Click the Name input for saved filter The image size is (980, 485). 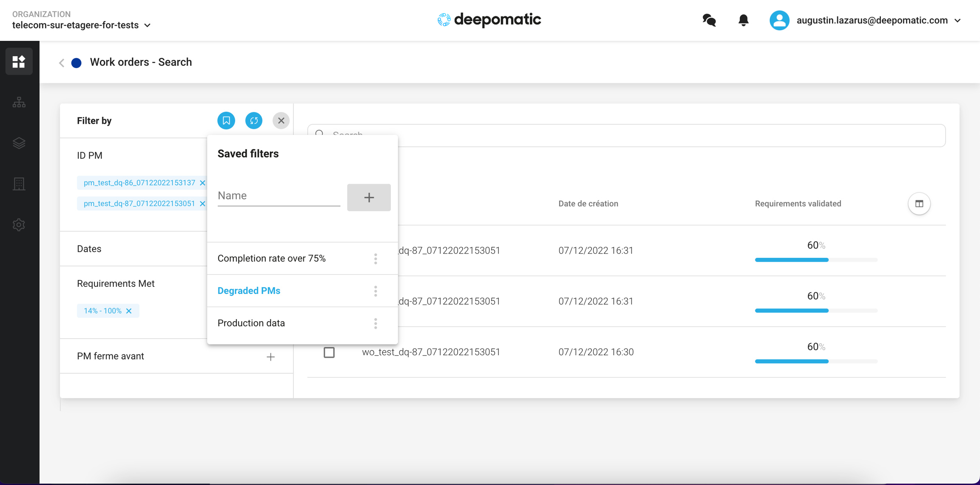[279, 196]
